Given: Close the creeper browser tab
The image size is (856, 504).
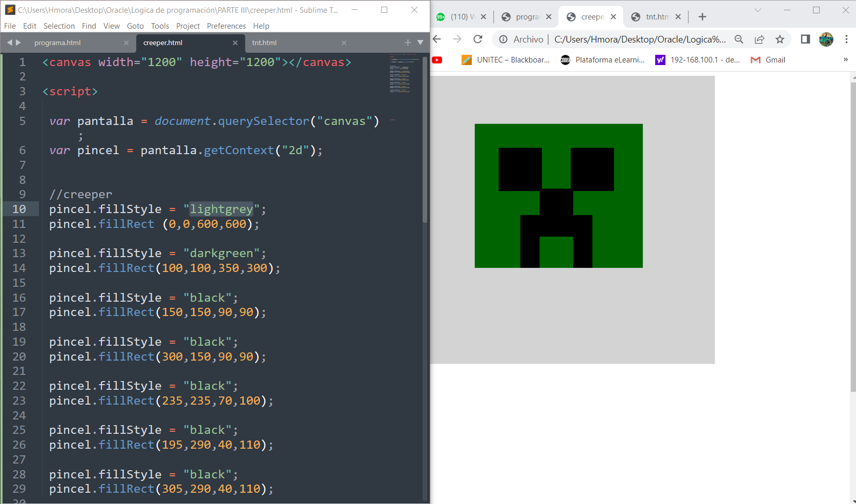Looking at the screenshot, I should 613,17.
